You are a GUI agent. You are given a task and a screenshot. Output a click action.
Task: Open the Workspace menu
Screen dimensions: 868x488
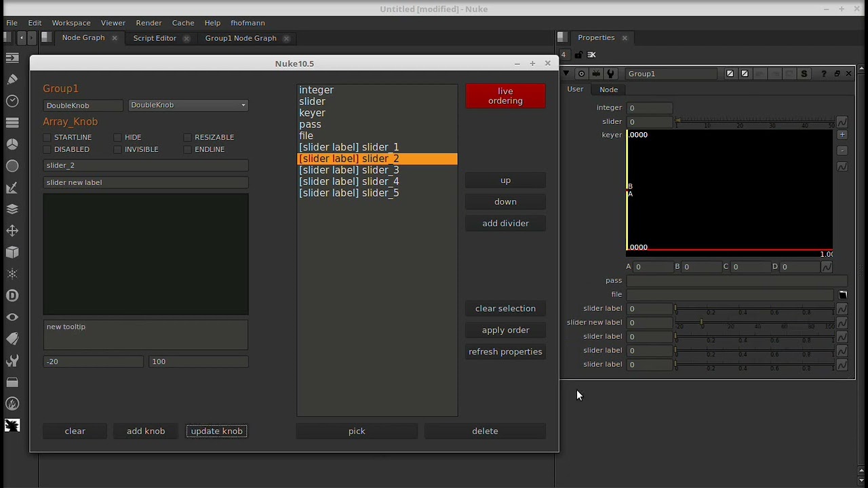[71, 23]
